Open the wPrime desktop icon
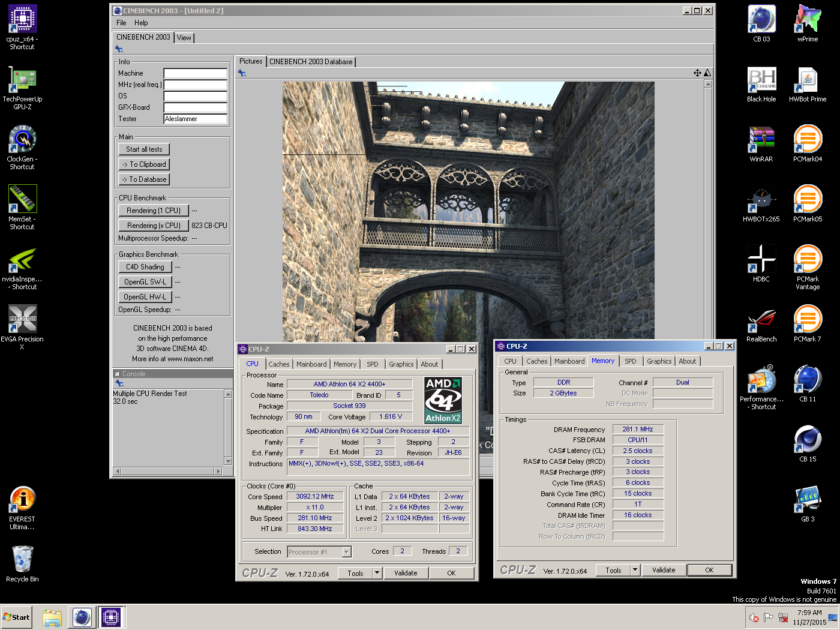 click(x=808, y=23)
